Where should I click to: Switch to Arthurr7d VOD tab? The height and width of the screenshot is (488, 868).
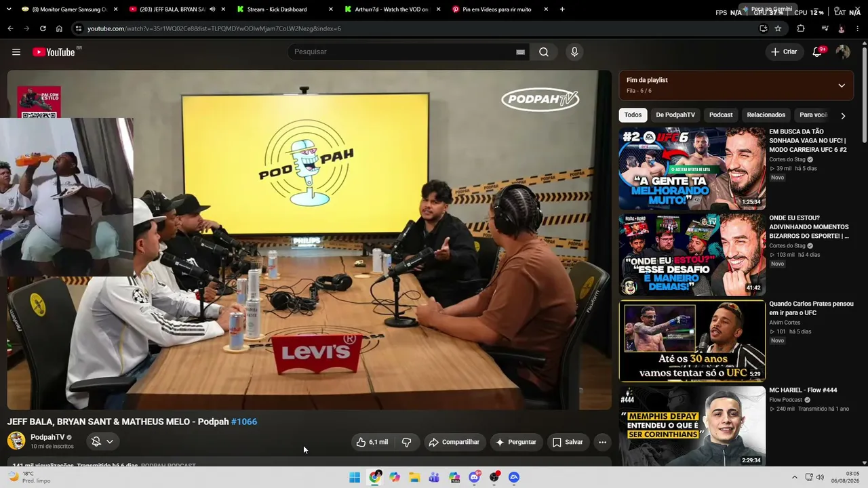pyautogui.click(x=391, y=9)
